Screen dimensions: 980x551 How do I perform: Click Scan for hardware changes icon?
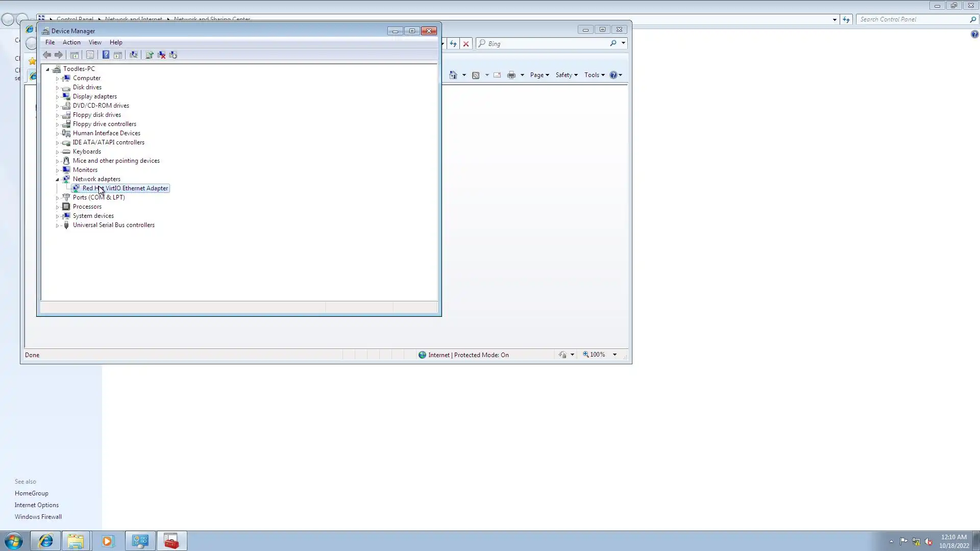click(134, 55)
